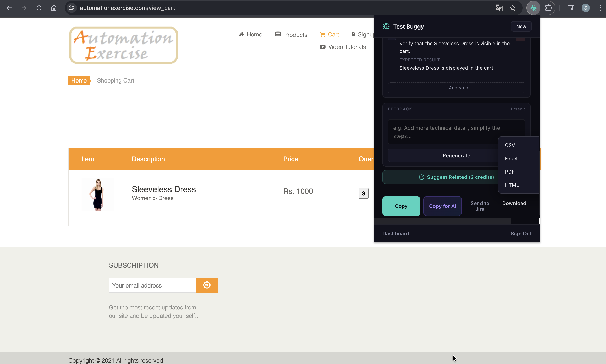Click the Add step dashed button
606x364 pixels.
coord(456,88)
